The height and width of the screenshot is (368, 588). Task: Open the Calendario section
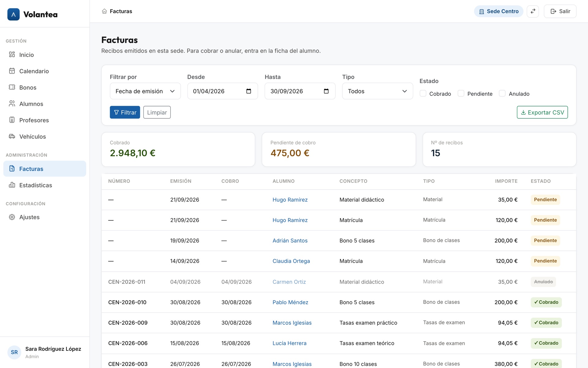tap(45, 71)
